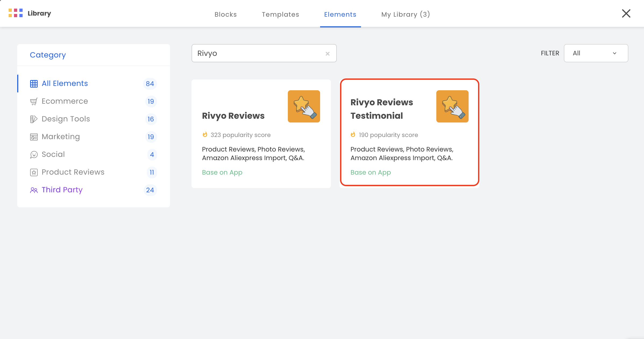Close the Library dialog

point(626,13)
